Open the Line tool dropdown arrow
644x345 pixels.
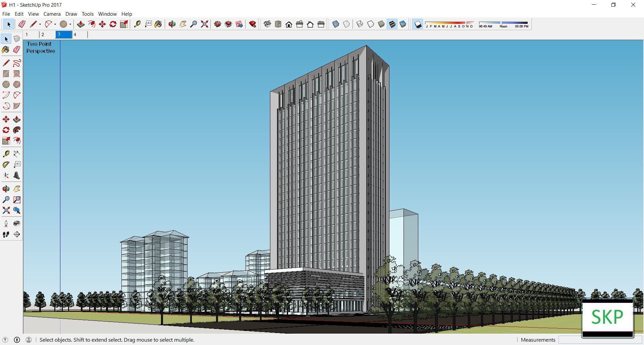(x=40, y=24)
